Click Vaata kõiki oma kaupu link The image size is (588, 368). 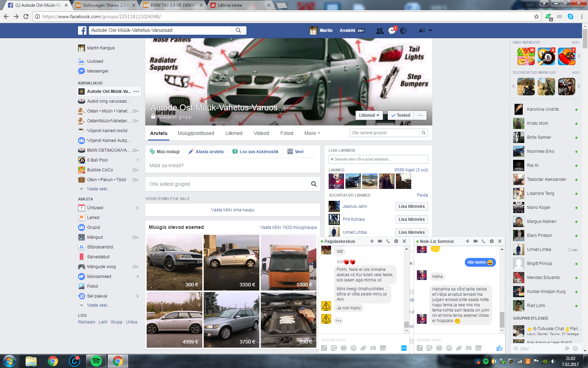233,210
